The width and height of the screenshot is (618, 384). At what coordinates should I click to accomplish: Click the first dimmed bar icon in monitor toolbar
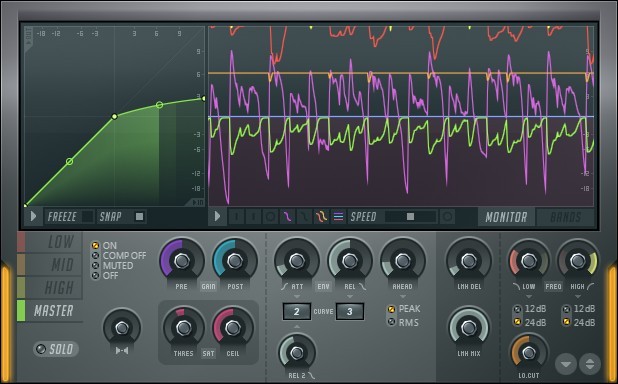coord(236,216)
